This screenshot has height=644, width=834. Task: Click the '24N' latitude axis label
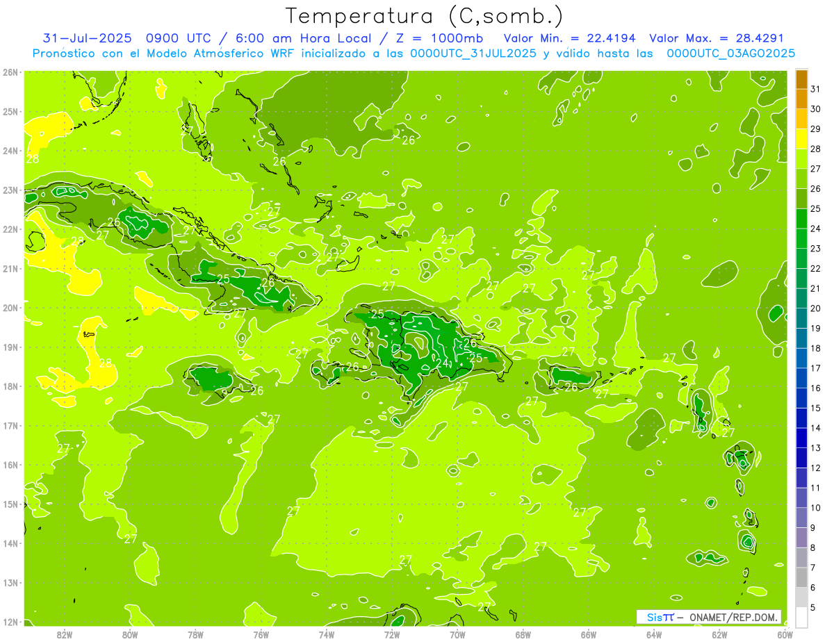coord(10,151)
